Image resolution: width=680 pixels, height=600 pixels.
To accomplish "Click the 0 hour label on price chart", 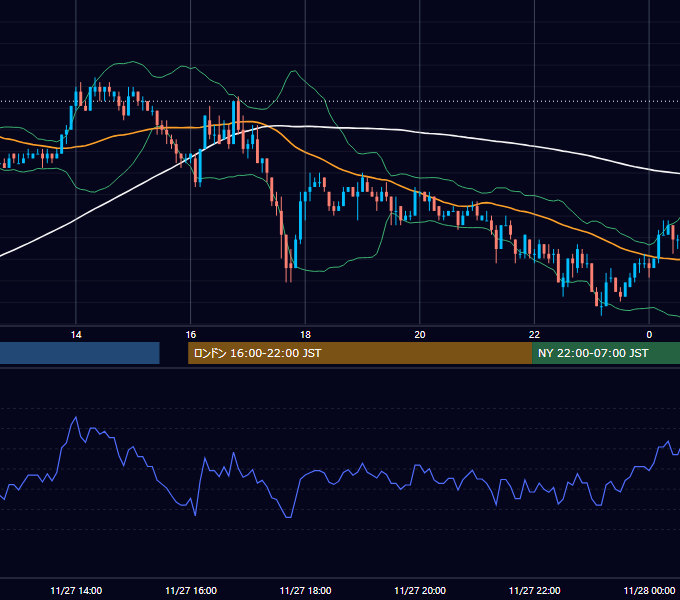I will coord(649,335).
